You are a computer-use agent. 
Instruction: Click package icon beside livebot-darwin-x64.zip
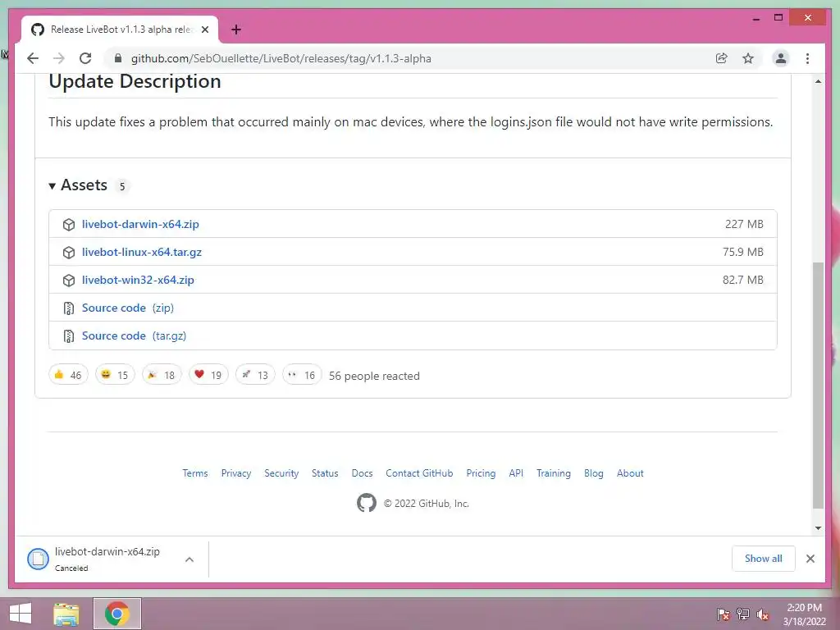[69, 225]
